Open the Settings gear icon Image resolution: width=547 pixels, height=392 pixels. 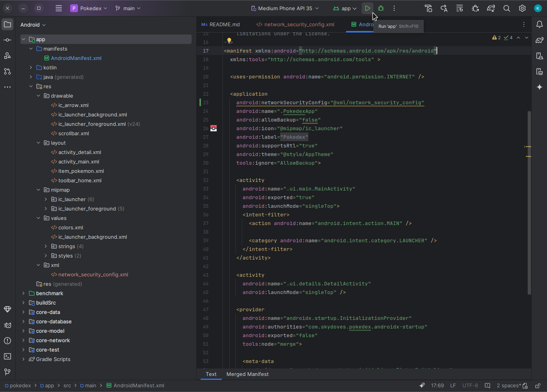point(522,8)
